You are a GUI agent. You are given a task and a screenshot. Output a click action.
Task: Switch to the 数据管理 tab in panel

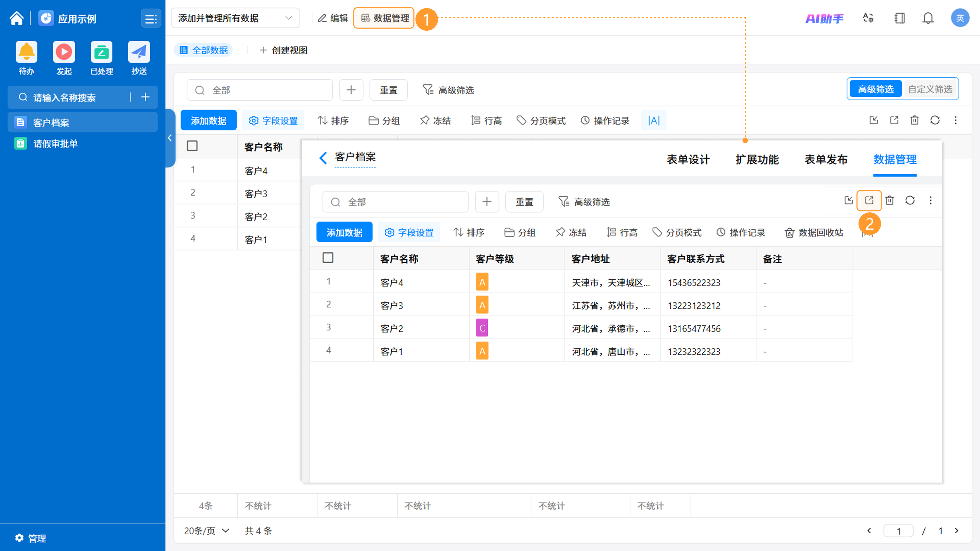[x=895, y=159]
